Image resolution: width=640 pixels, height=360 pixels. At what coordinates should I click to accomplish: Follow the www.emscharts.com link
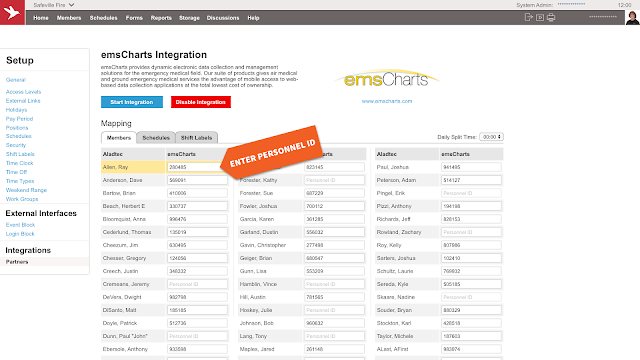387,101
